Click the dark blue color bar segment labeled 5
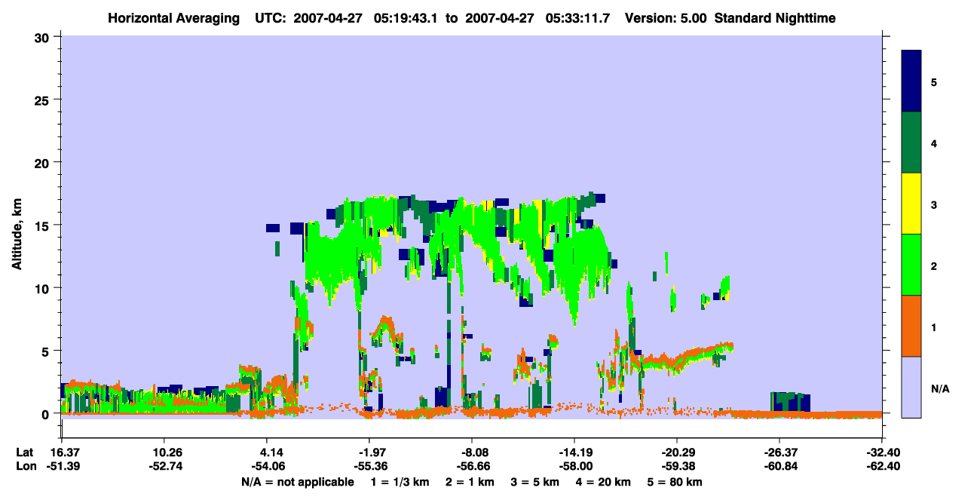Image resolution: width=980 pixels, height=503 pixels. [x=911, y=81]
